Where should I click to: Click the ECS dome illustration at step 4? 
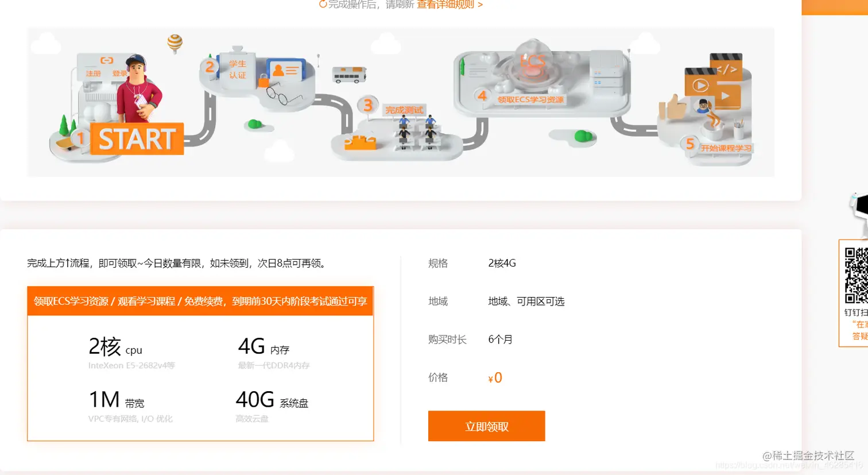pos(531,66)
